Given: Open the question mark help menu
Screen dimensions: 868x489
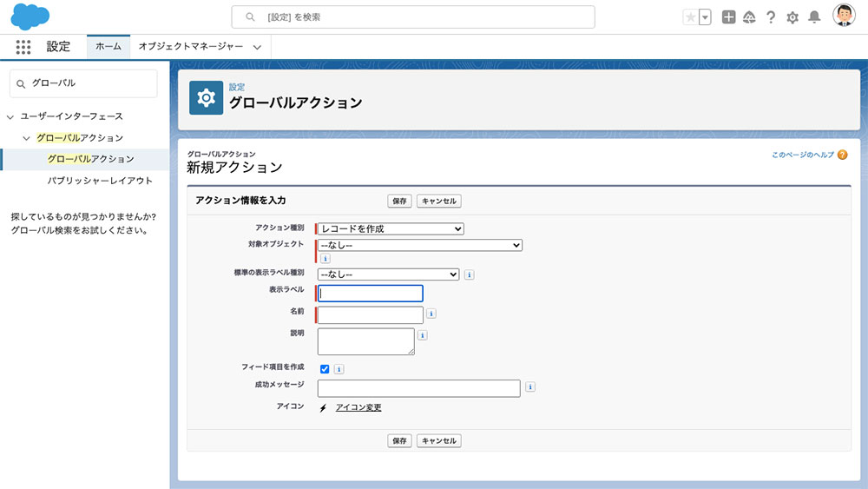Looking at the screenshot, I should tap(771, 17).
